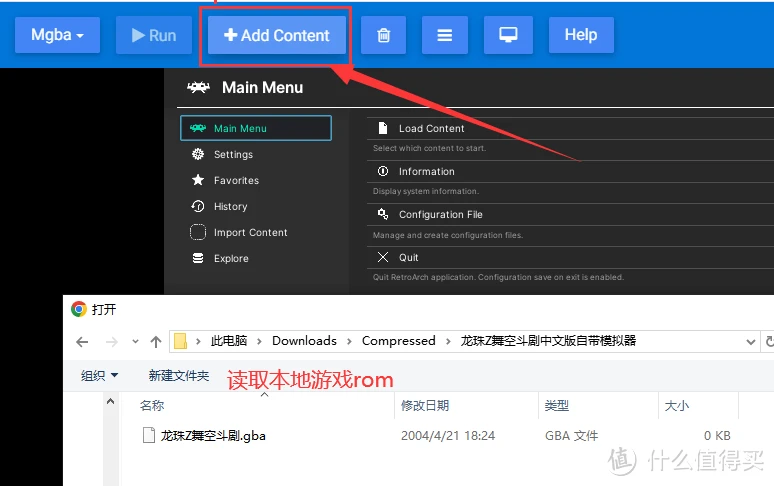Open the hamburger menu icon
Image resolution: width=774 pixels, height=486 pixels.
(445, 35)
